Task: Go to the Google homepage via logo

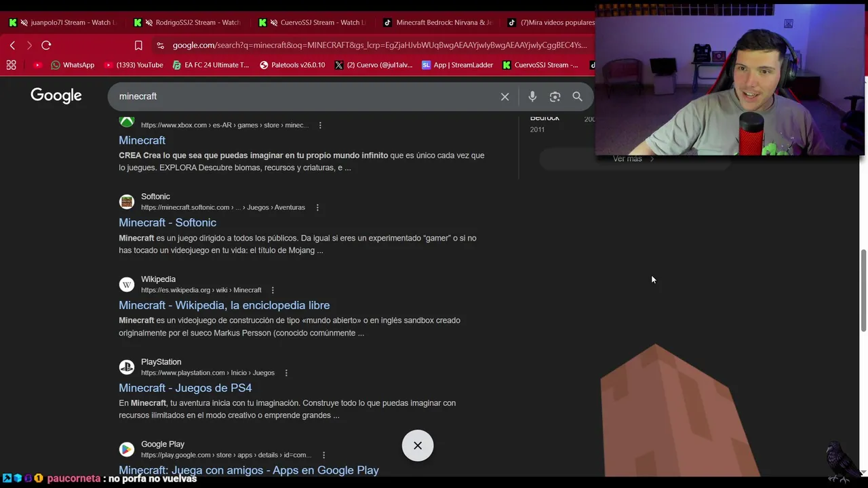Action: (x=56, y=96)
